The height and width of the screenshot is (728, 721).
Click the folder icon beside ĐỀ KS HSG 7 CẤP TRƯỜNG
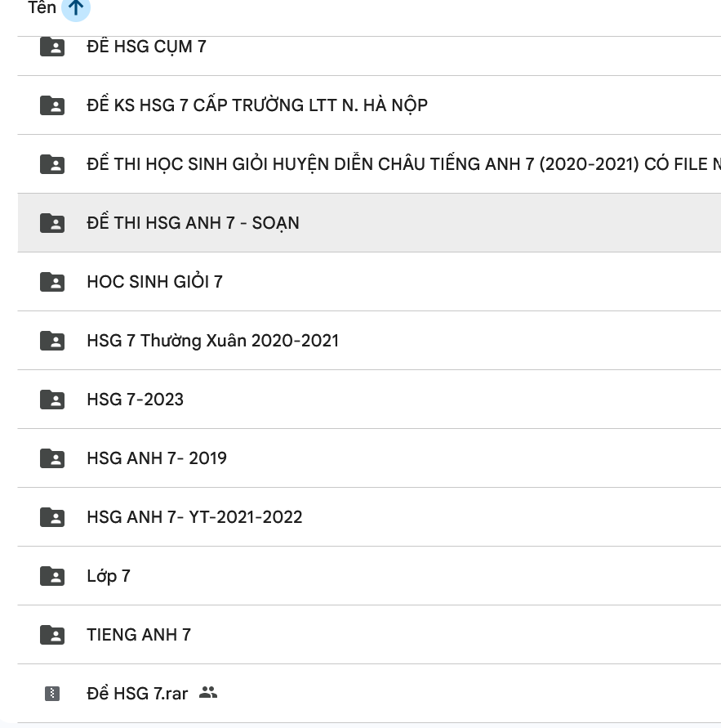(52, 105)
